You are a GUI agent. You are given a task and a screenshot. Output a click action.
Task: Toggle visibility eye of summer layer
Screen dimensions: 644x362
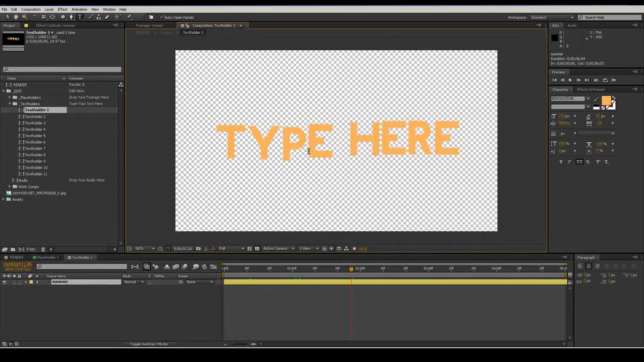pyautogui.click(x=5, y=282)
